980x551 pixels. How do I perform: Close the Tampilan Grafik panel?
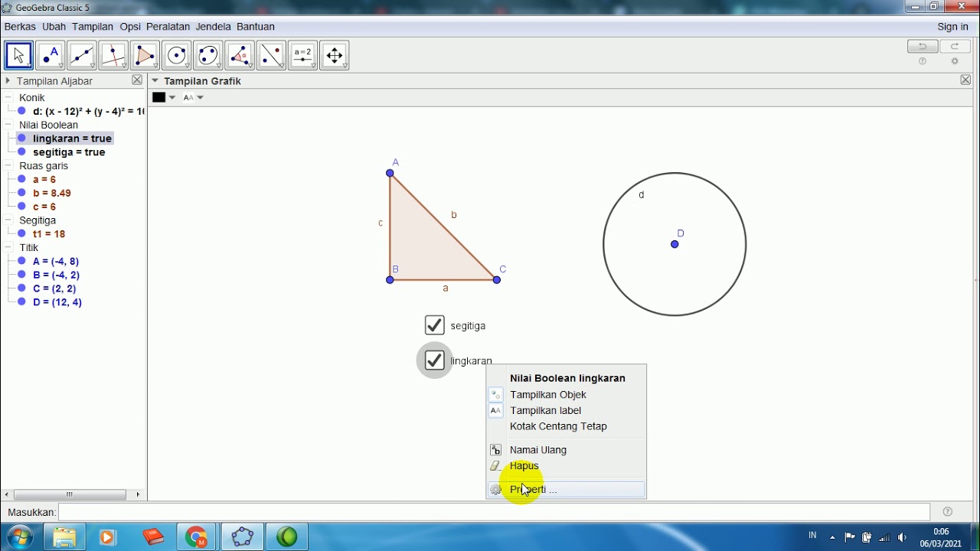(965, 80)
